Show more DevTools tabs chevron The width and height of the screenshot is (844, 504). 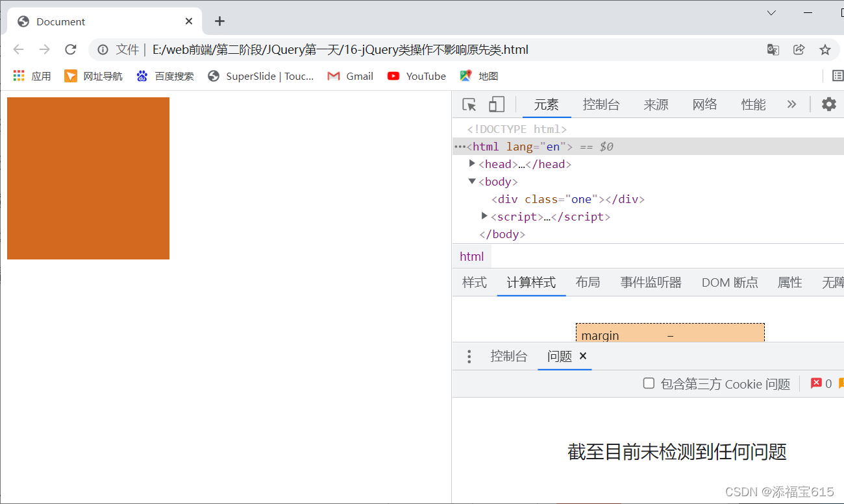click(x=791, y=104)
